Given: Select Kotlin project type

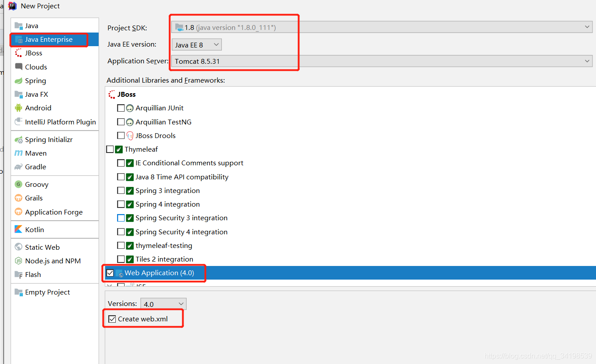Looking at the screenshot, I should click(55, 229).
